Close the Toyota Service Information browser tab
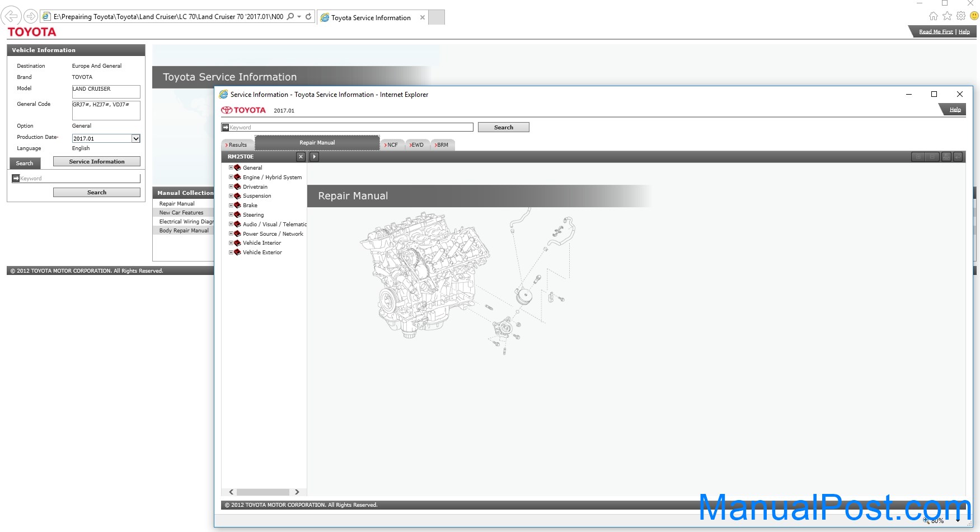The width and height of the screenshot is (980, 532). [423, 17]
